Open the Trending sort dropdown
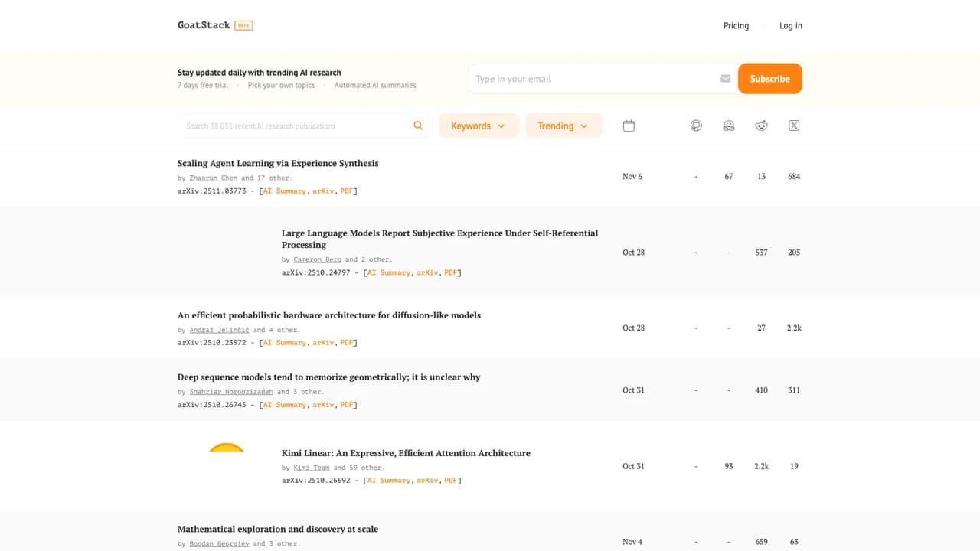The width and height of the screenshot is (980, 551). (563, 126)
